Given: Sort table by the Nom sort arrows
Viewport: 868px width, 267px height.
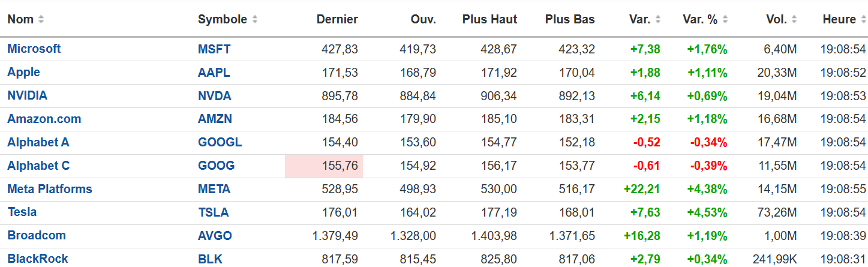Looking at the screenshot, I should [x=41, y=19].
